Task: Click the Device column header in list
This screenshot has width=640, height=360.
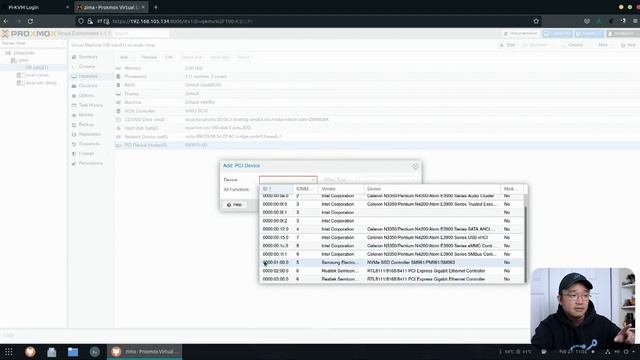Action: click(x=432, y=189)
